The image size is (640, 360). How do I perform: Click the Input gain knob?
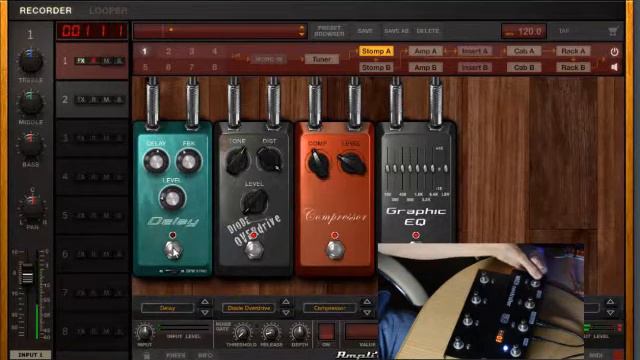[x=144, y=333]
